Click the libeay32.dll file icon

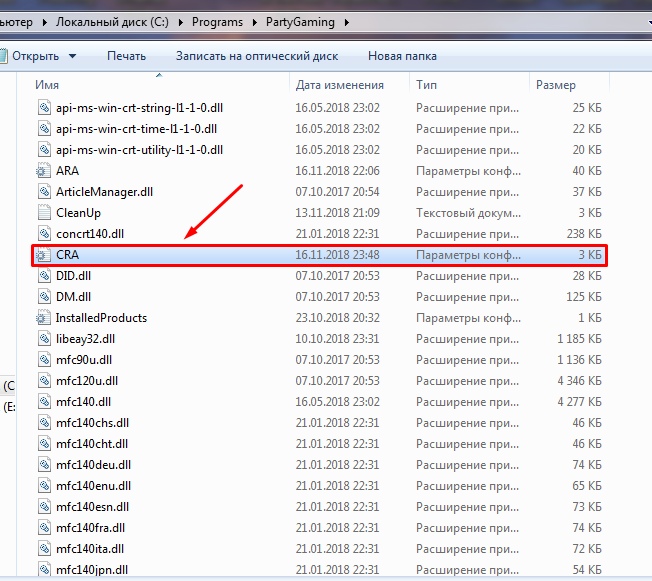44,339
